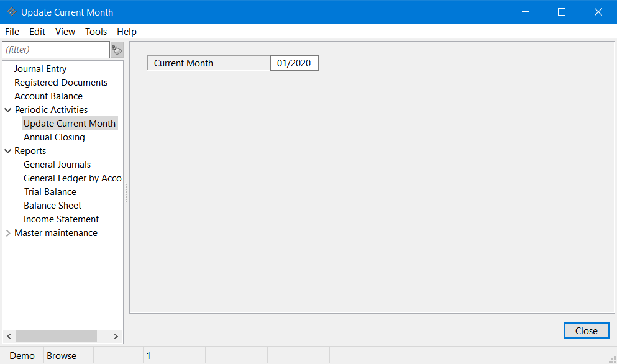This screenshot has height=364, width=617.
Task: Open the Edit menu
Action: (x=37, y=32)
